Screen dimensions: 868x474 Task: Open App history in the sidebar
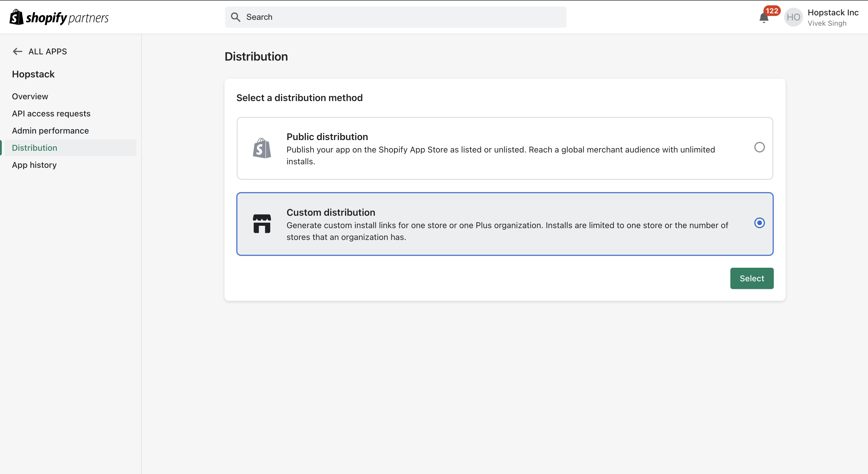[34, 165]
